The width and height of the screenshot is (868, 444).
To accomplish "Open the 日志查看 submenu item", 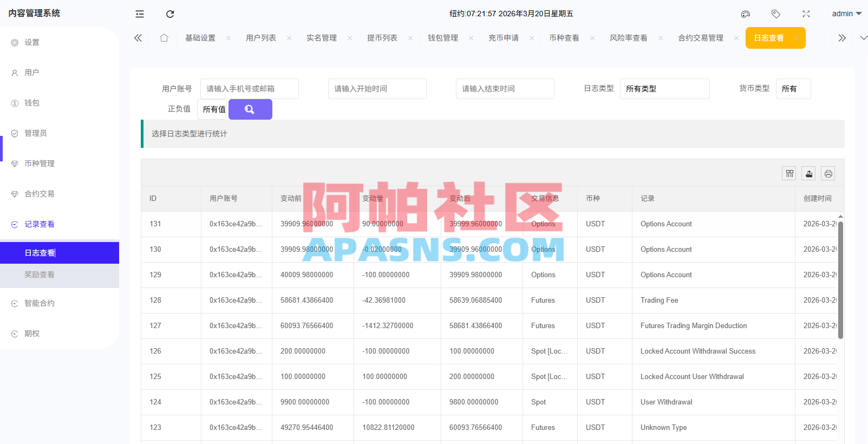I will pyautogui.click(x=60, y=253).
